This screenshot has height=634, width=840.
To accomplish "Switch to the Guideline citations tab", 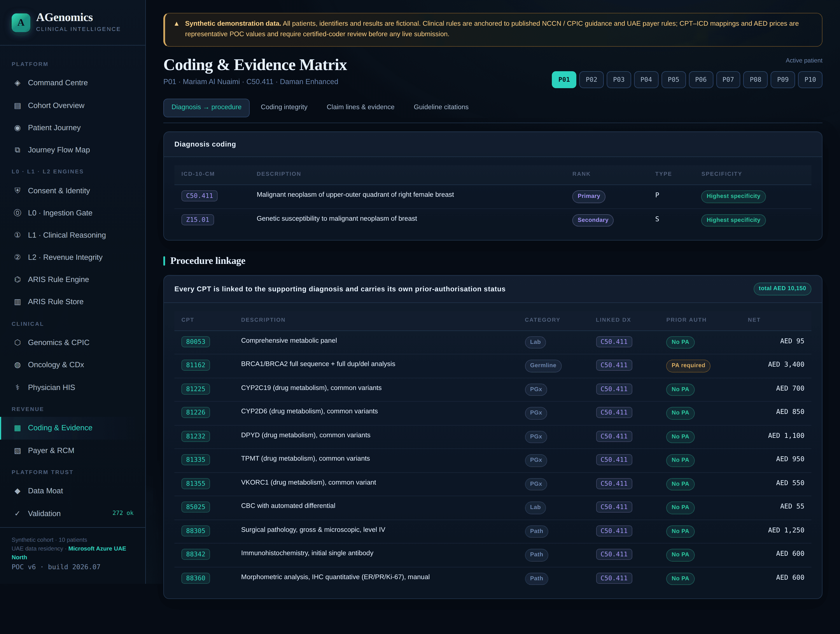I will click(x=441, y=107).
